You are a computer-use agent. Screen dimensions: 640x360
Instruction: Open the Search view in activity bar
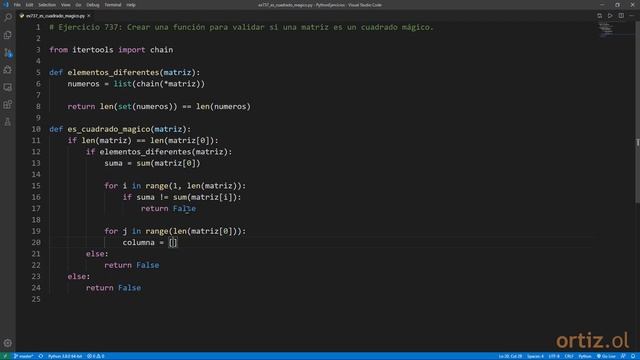pyautogui.click(x=8, y=18)
